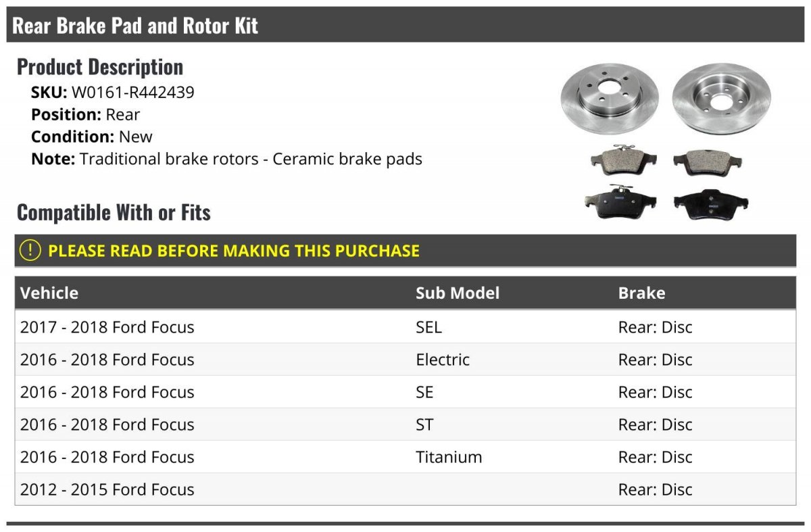The width and height of the screenshot is (811, 532).
Task: Select the ST sub model cell
Action: [x=424, y=425]
